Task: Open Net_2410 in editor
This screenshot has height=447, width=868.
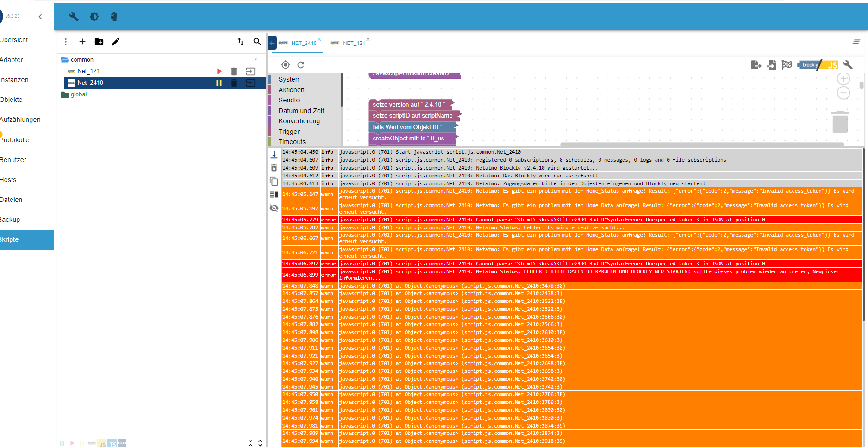Action: (250, 83)
